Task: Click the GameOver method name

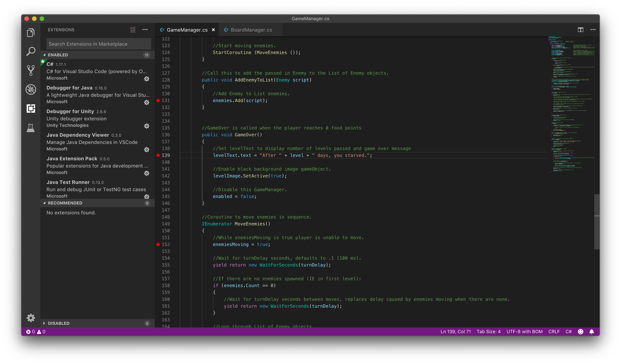Action: (246, 135)
